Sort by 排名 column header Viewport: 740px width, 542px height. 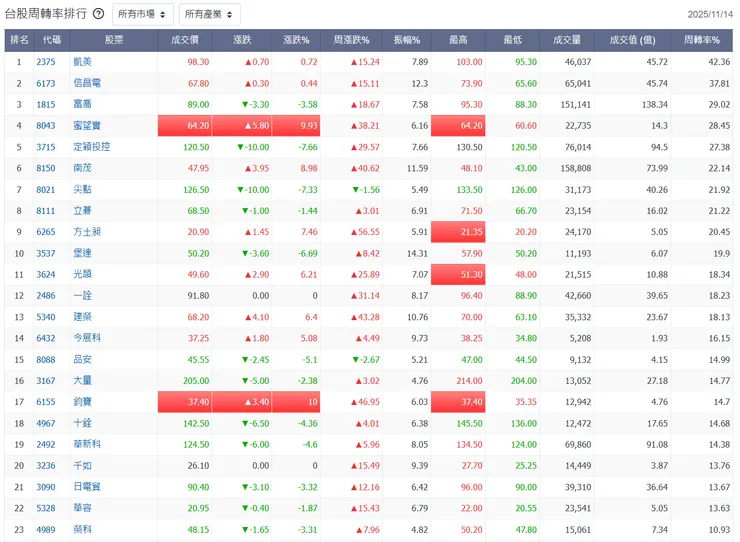click(19, 40)
